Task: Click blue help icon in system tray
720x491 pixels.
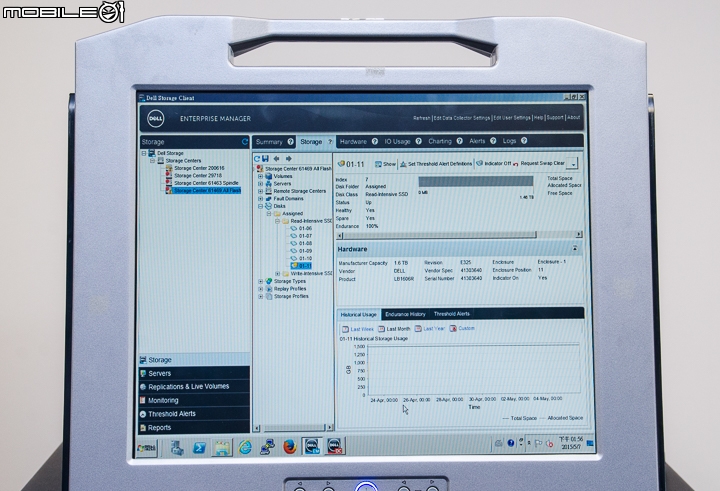Action: [x=511, y=443]
